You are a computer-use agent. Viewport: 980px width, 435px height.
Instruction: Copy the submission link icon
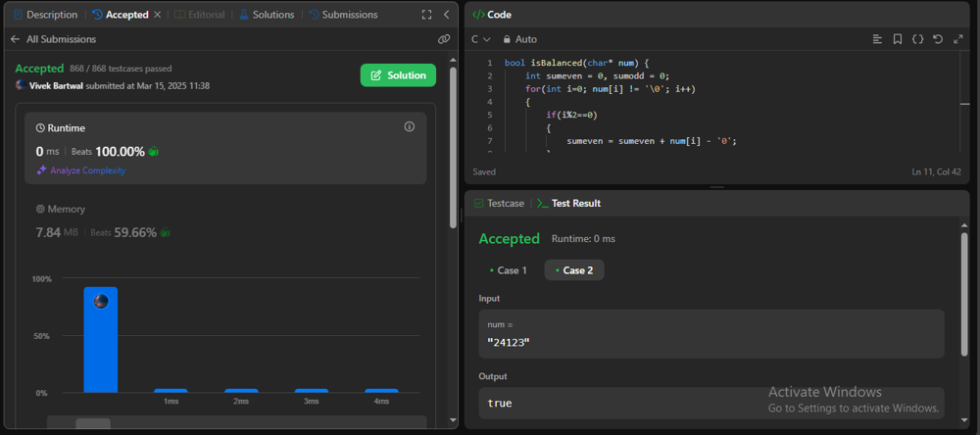[444, 39]
